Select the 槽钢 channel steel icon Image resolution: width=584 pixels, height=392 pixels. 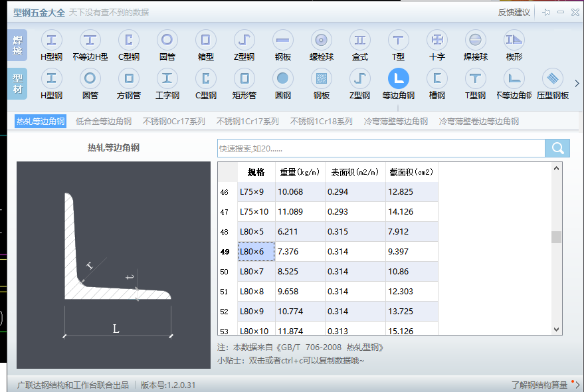click(437, 78)
